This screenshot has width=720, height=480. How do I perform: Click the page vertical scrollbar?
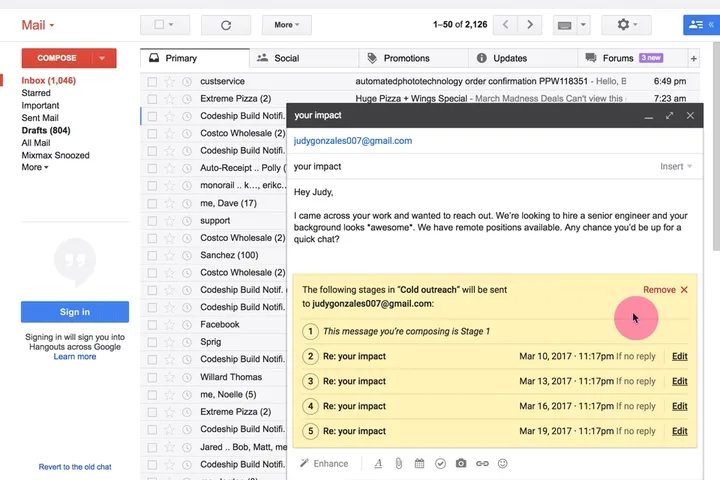[716, 147]
